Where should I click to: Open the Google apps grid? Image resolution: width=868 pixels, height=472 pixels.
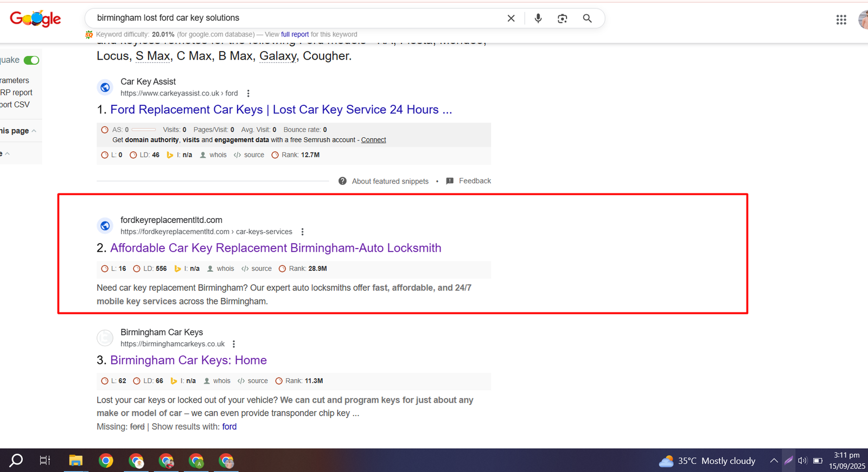click(841, 20)
